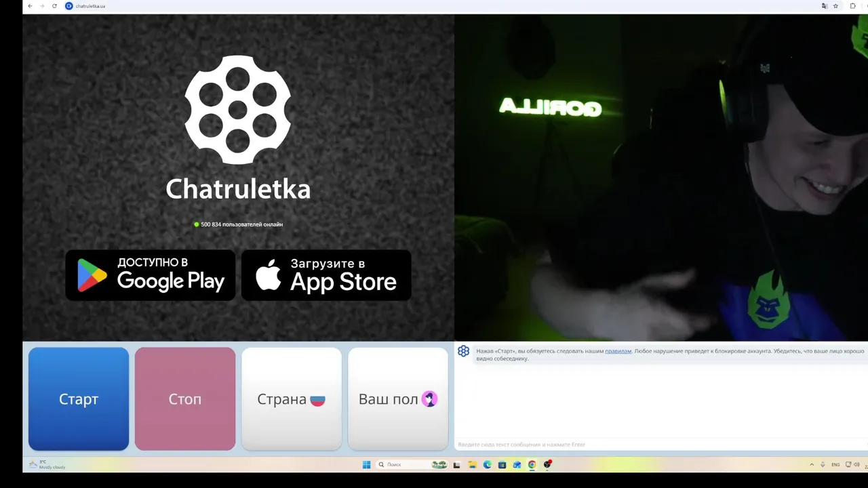Open the browser extensions puzzle icon
The height and width of the screenshot is (488, 868).
[x=853, y=6]
